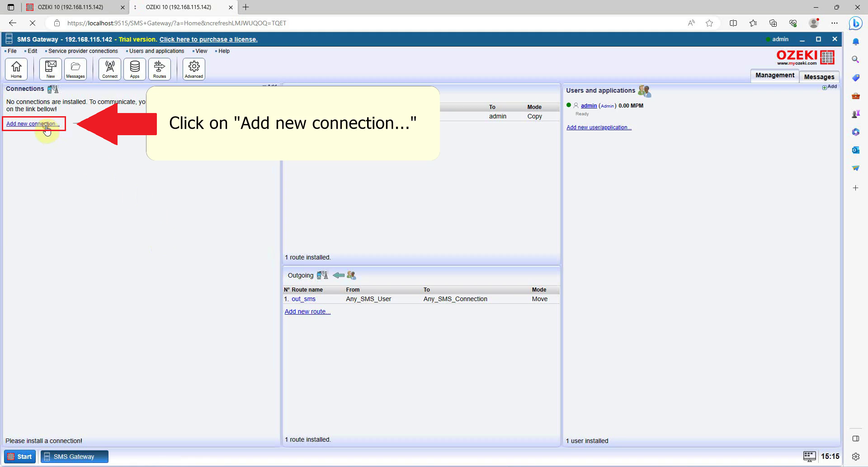The height and width of the screenshot is (467, 868).
Task: Click the admin account indicator in title bar
Action: (777, 39)
